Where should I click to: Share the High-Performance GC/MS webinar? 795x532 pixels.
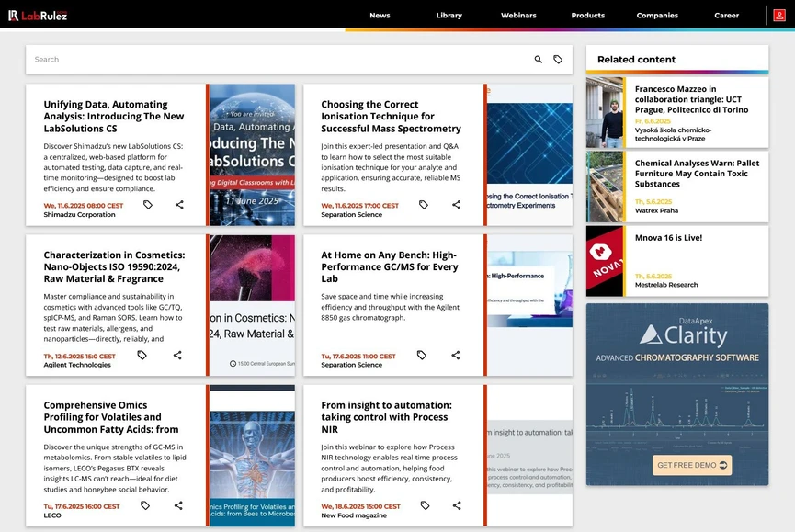456,356
